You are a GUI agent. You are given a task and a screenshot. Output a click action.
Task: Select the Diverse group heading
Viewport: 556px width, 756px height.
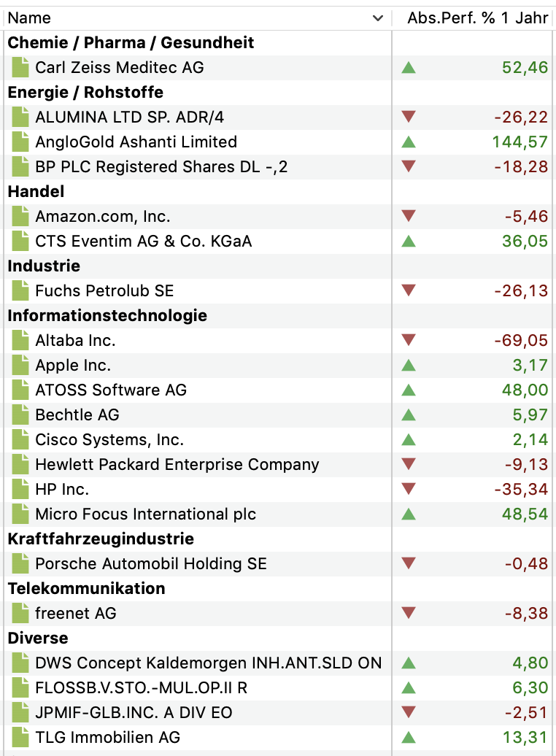38,639
